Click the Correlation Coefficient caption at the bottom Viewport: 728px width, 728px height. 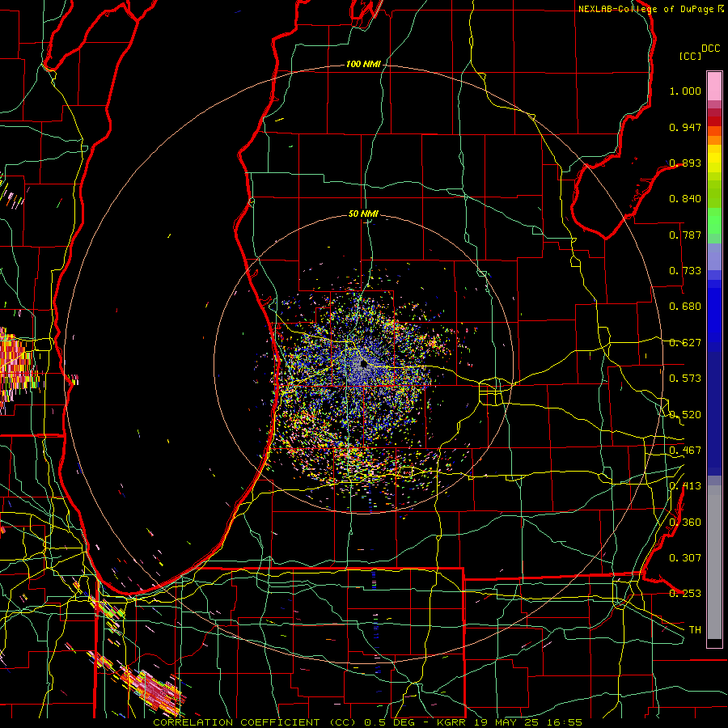click(367, 722)
